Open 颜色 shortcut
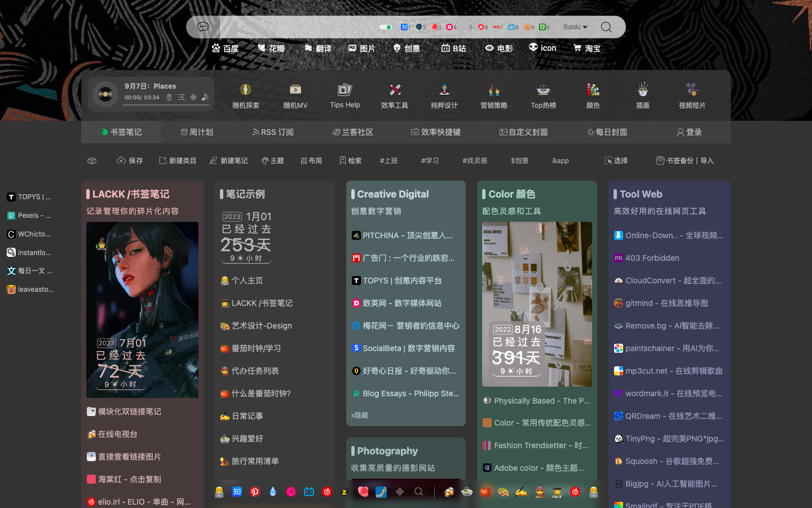This screenshot has height=508, width=812. click(593, 95)
